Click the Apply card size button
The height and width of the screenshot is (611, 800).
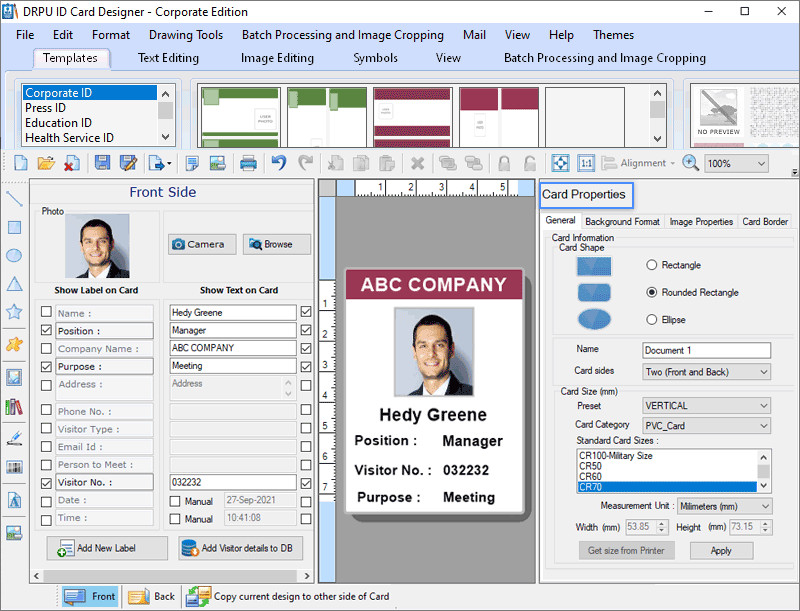tap(721, 551)
